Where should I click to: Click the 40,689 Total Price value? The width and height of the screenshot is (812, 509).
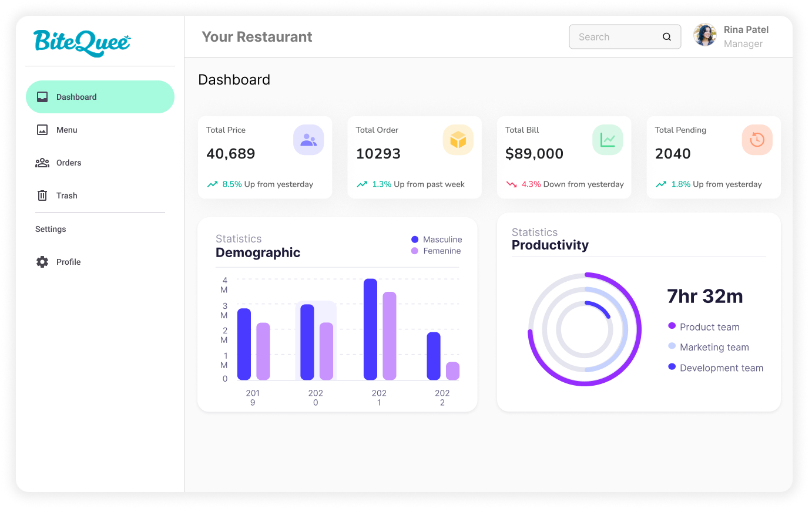[231, 154]
